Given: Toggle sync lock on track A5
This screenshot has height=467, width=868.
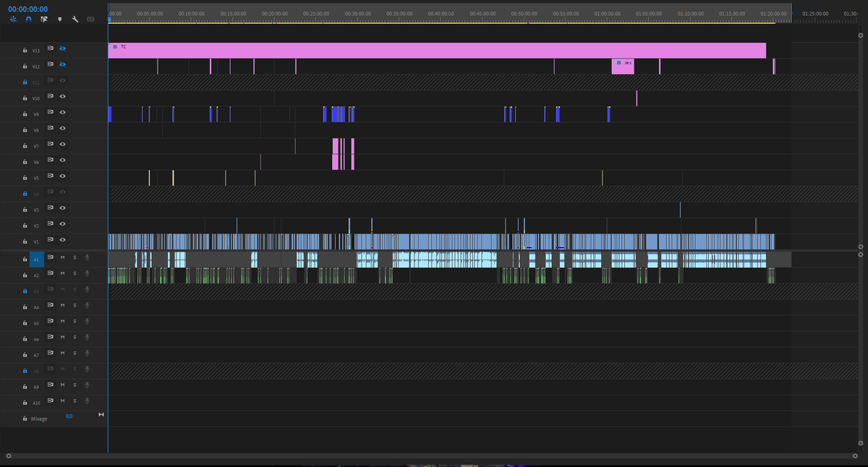Looking at the screenshot, I should (51, 321).
